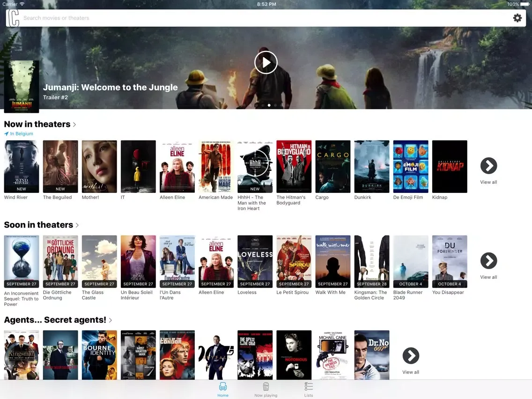This screenshot has height=399, width=532.
Task: Open The Glass Castle poster
Action: coord(99,262)
